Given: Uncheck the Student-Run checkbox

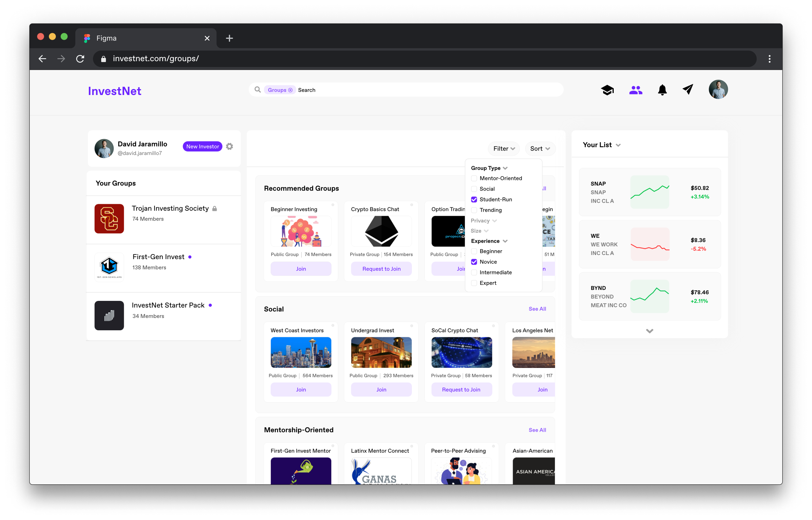Looking at the screenshot, I should [x=474, y=199].
